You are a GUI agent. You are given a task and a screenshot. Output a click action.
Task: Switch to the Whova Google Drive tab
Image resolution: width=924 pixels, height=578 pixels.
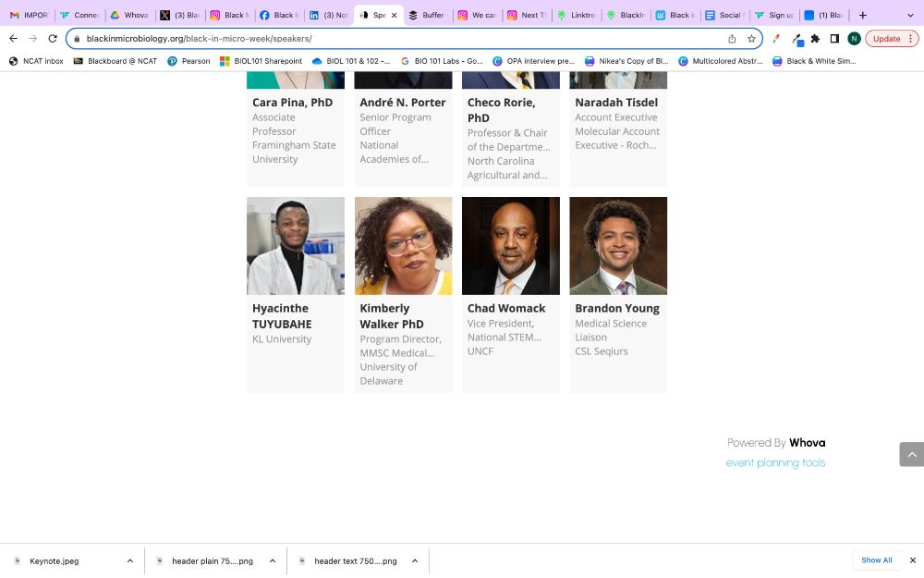click(129, 16)
